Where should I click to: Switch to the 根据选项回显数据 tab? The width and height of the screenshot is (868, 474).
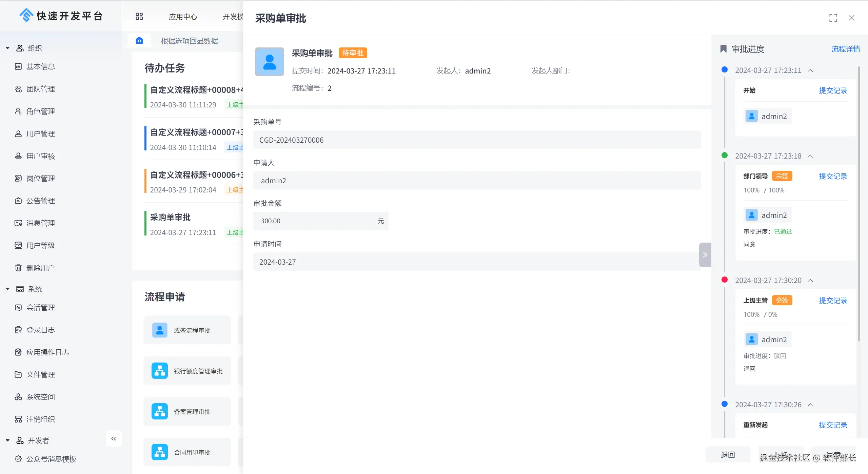189,41
